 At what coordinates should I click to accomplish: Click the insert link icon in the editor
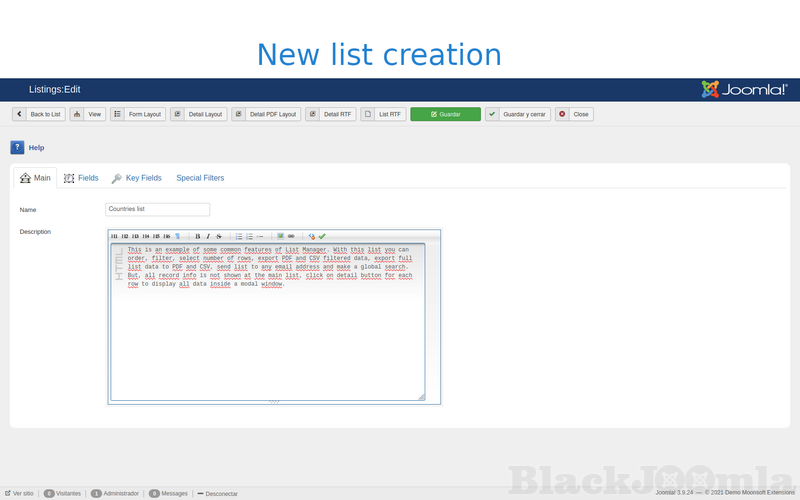pos(291,236)
